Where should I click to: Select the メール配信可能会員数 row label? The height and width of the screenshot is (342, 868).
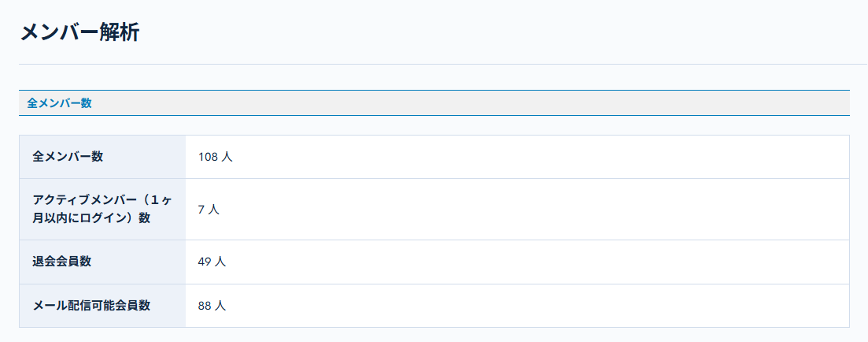(x=91, y=305)
